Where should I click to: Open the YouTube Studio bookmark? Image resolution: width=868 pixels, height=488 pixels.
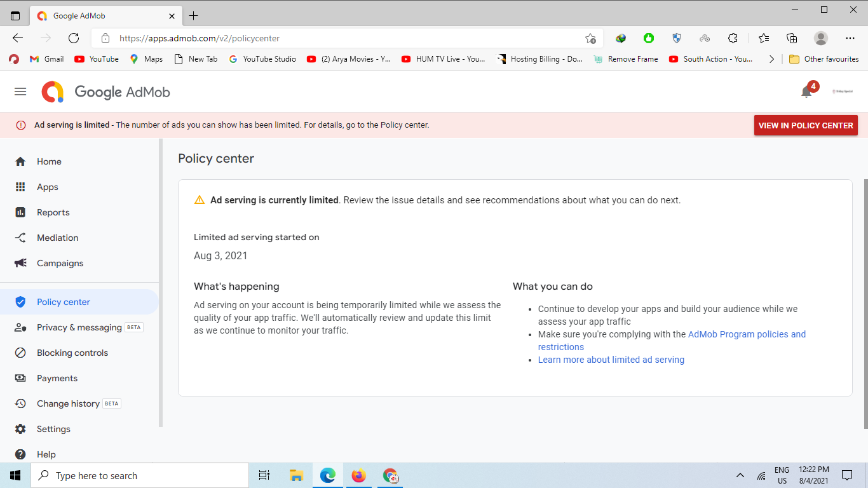tap(262, 59)
